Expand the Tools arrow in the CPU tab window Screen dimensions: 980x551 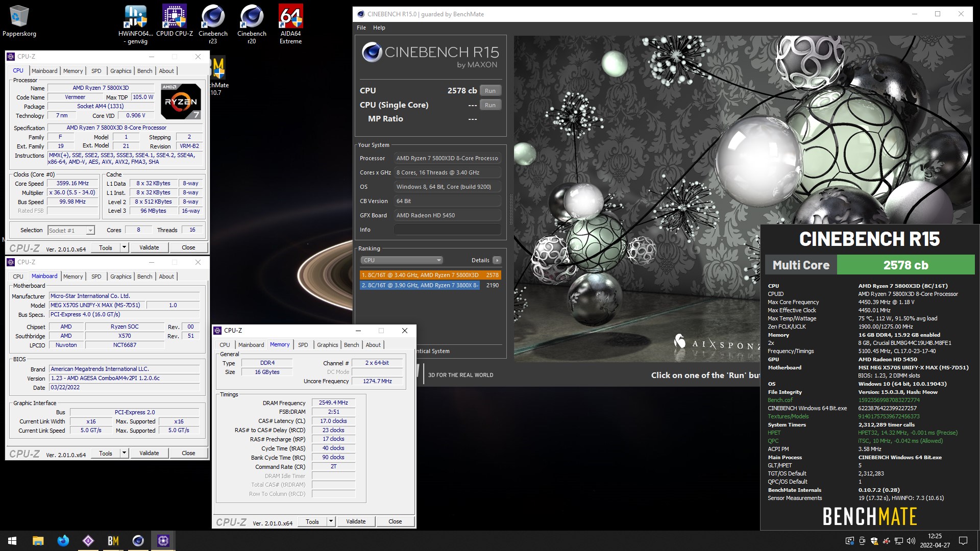click(124, 247)
